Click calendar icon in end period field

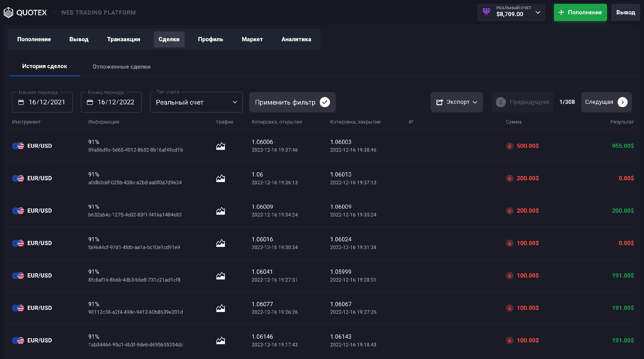pyautogui.click(x=90, y=102)
